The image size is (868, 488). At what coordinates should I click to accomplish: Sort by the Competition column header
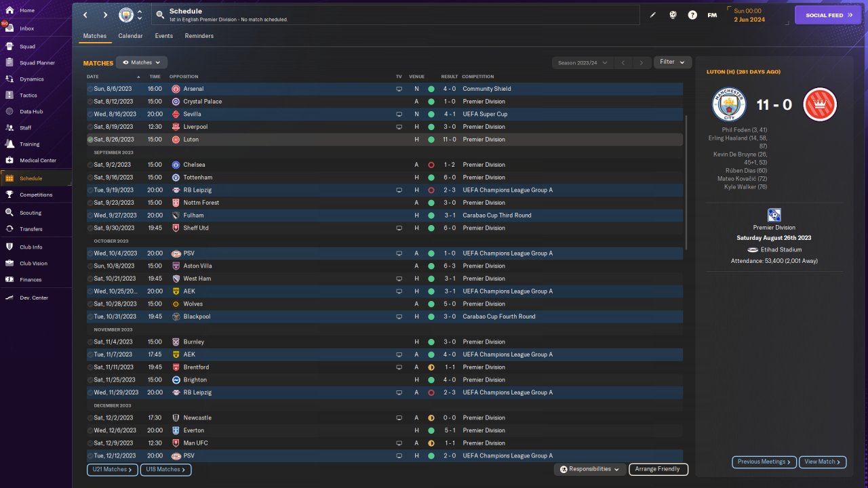click(x=478, y=77)
